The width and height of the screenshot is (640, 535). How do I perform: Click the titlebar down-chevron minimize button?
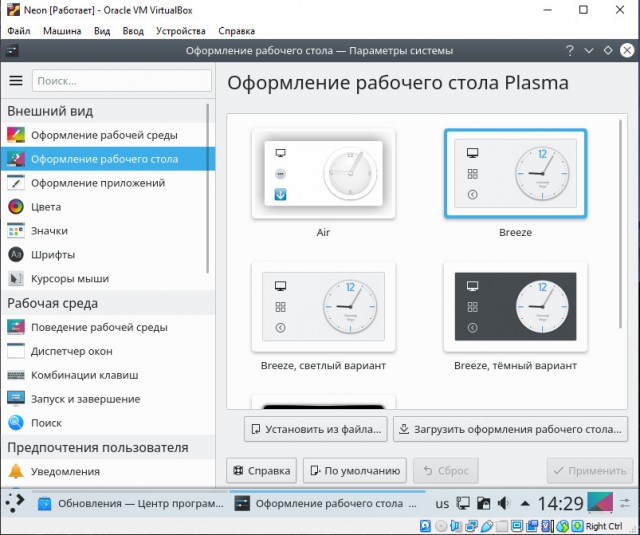[x=589, y=51]
